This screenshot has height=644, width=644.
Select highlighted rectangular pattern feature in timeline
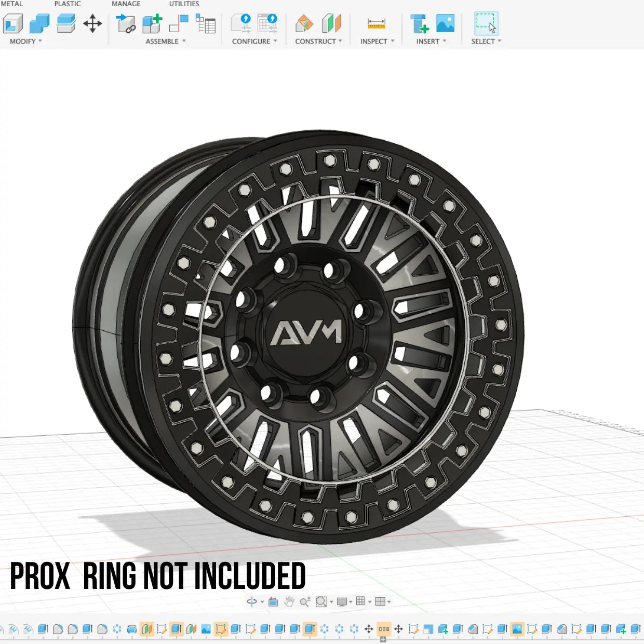pyautogui.click(x=384, y=629)
